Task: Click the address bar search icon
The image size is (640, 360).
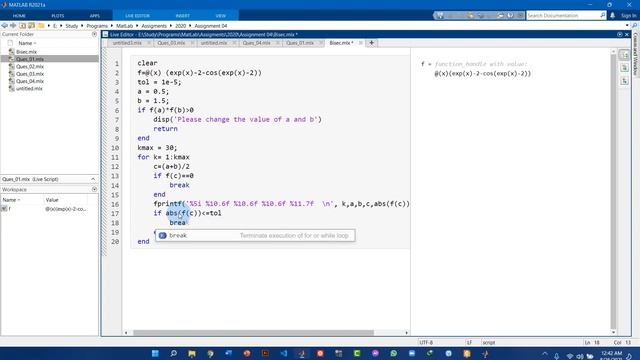Action: [634, 26]
